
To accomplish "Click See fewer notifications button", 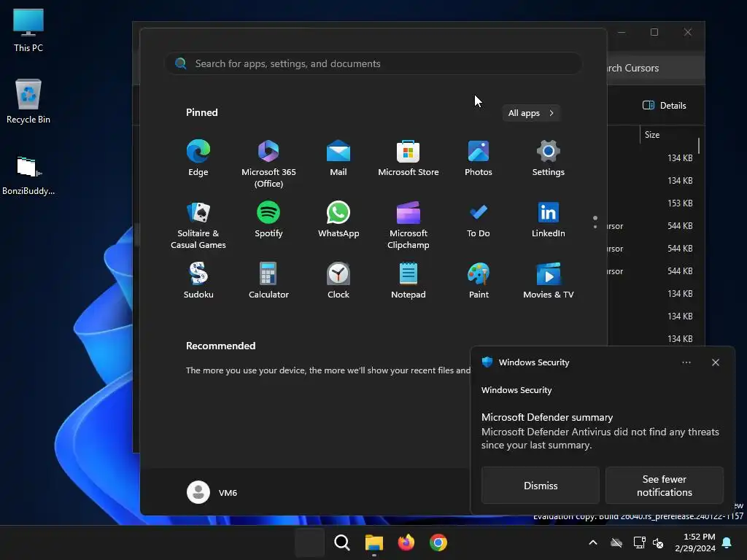I will 664,485.
